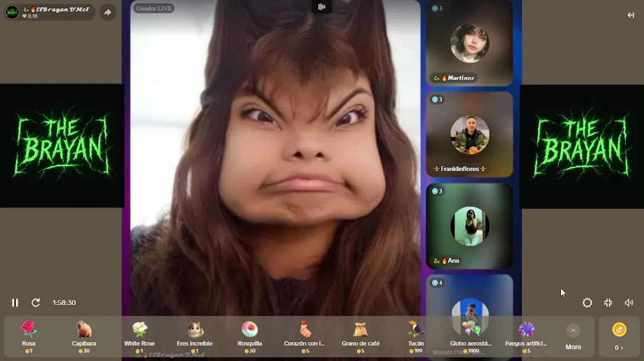Send the Tucán gift
This screenshot has width=644, height=361.
[416, 336]
